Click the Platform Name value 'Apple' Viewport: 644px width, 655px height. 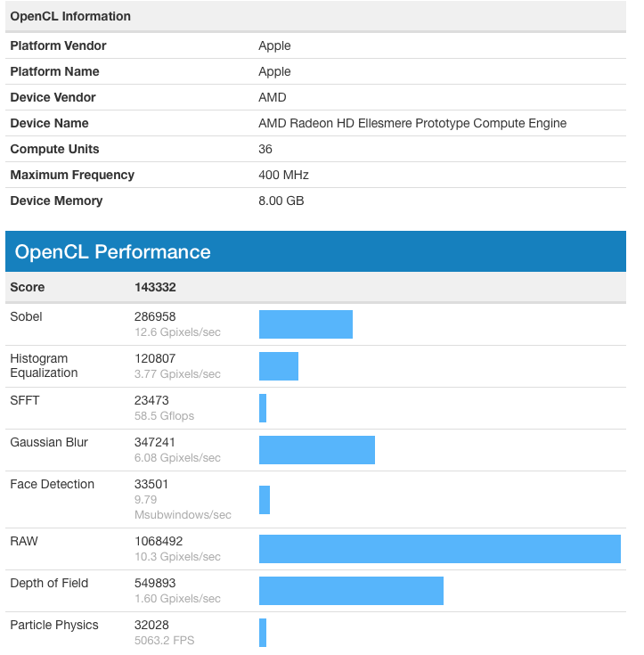[274, 71]
